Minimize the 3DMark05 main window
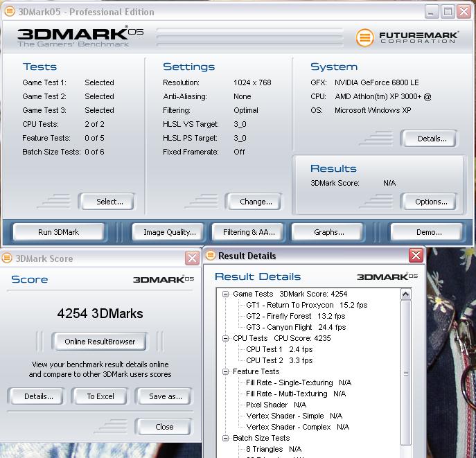 pos(432,12)
